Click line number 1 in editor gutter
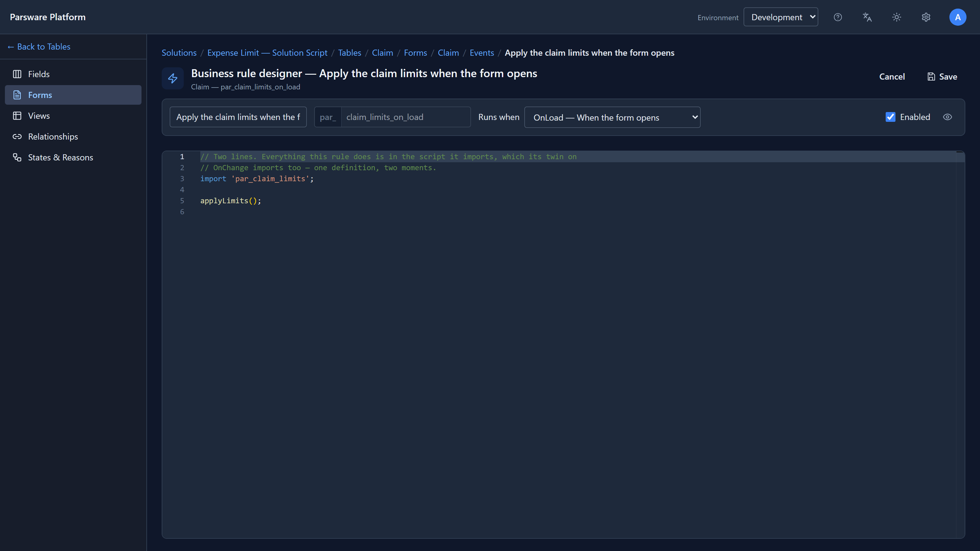Viewport: 980px width, 551px height. [x=182, y=157]
